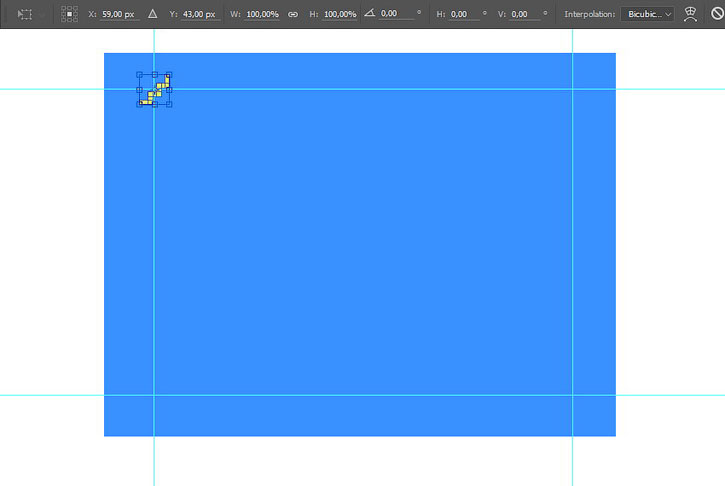Switch to warp mode icon
Screen dimensions: 725x486
(x=690, y=14)
